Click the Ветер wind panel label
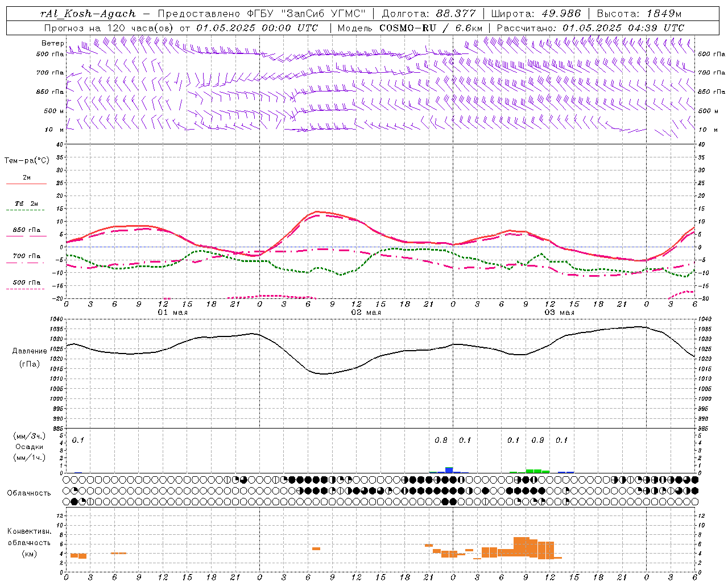 (x=53, y=43)
